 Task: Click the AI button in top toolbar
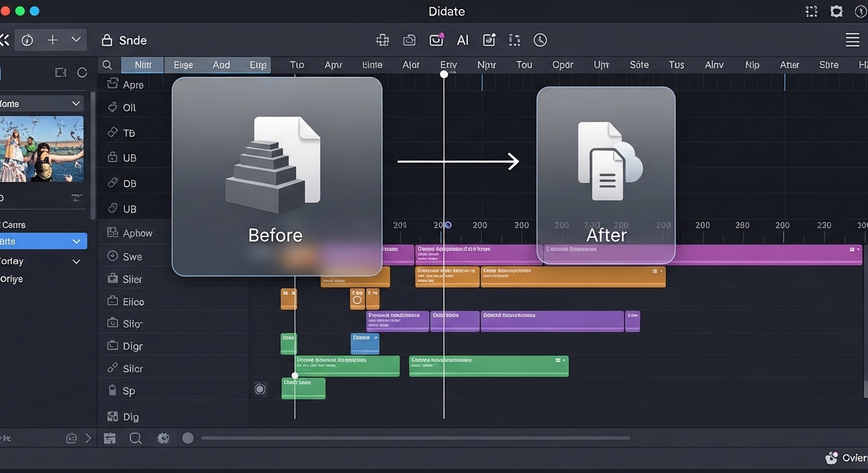[462, 40]
